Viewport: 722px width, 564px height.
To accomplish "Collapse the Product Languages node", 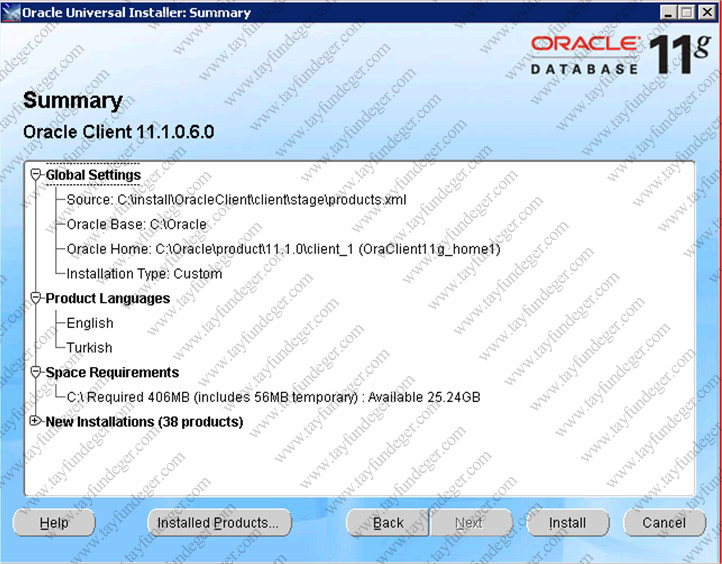I will pos(35,298).
